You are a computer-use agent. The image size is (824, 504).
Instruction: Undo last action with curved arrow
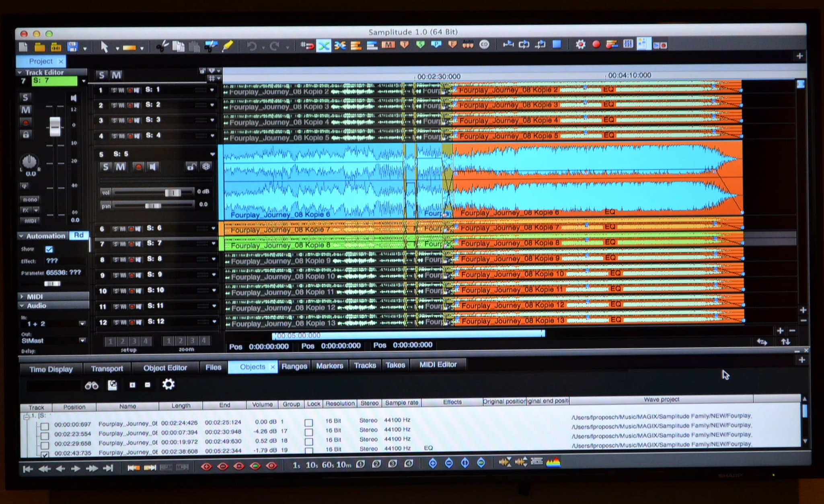coord(252,46)
